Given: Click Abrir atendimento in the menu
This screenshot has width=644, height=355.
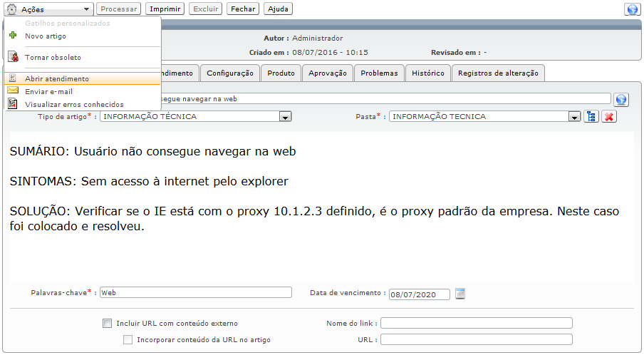Looking at the screenshot, I should pos(57,79).
